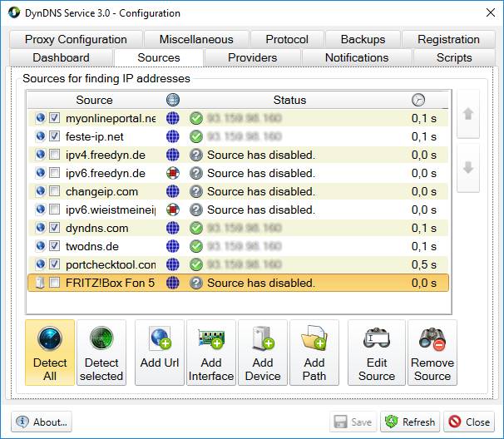This screenshot has height=439, width=504.
Task: Click green check status of dyndns.com
Action: [x=196, y=228]
